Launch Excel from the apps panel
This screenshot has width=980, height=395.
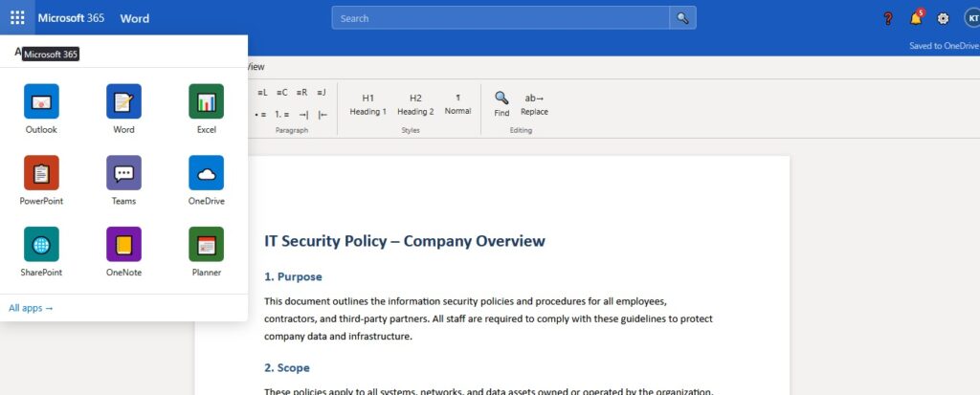207,109
